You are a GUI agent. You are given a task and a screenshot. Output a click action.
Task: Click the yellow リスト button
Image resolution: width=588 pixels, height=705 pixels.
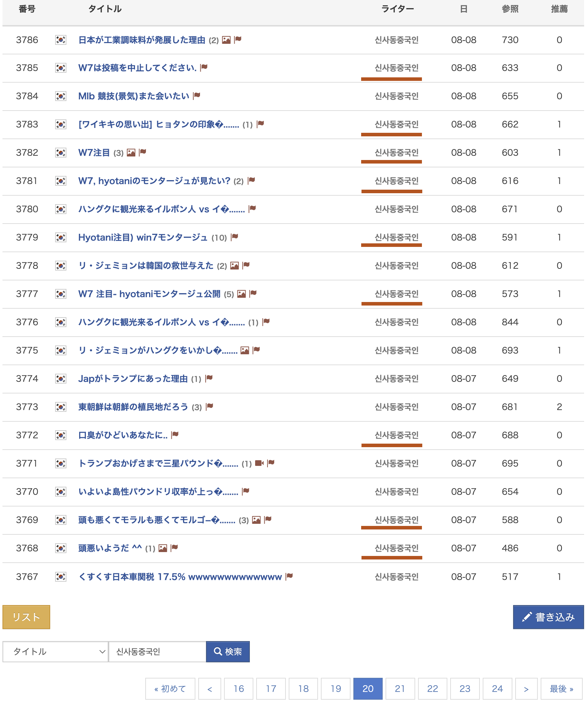pyautogui.click(x=26, y=617)
